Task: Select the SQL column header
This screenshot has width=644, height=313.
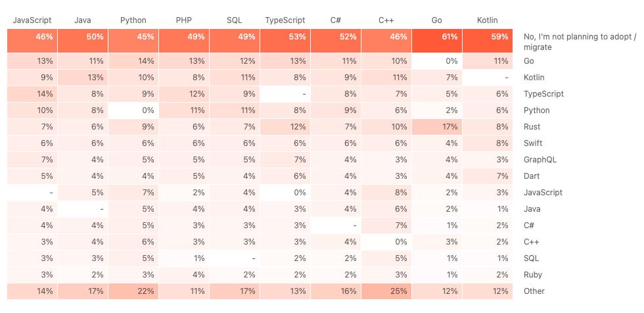Action: [234, 20]
